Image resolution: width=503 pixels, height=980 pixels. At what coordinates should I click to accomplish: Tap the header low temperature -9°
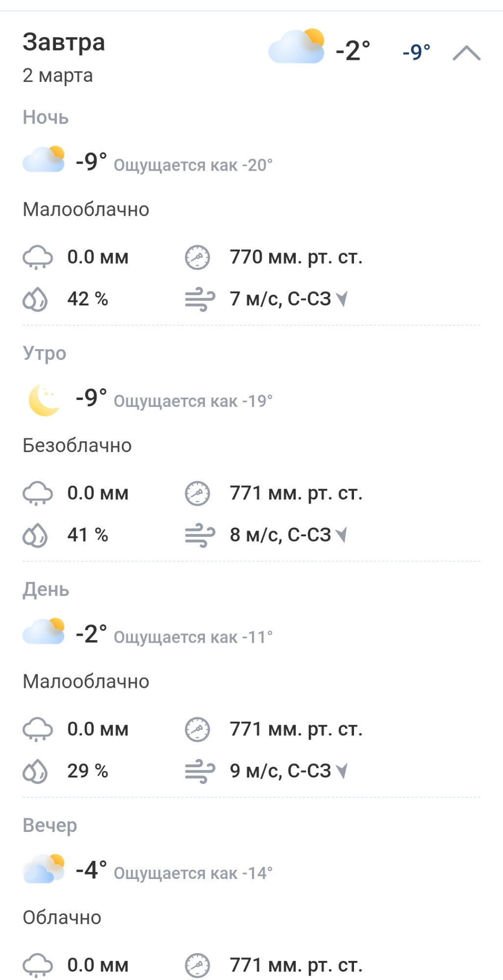pyautogui.click(x=416, y=51)
